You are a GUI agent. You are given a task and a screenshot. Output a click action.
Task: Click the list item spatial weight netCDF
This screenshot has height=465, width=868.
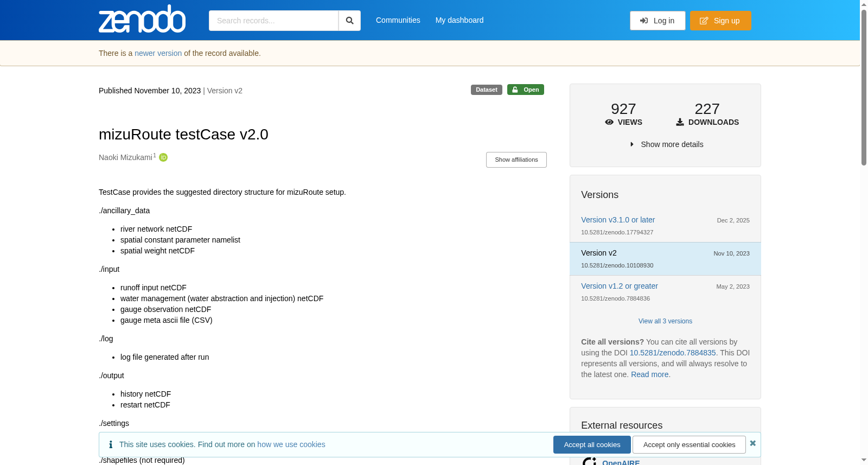click(x=157, y=251)
